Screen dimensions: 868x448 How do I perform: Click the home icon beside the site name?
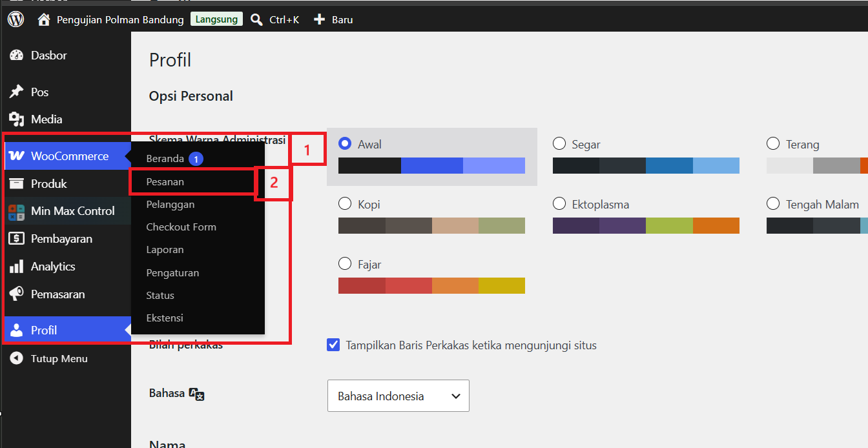(x=44, y=19)
